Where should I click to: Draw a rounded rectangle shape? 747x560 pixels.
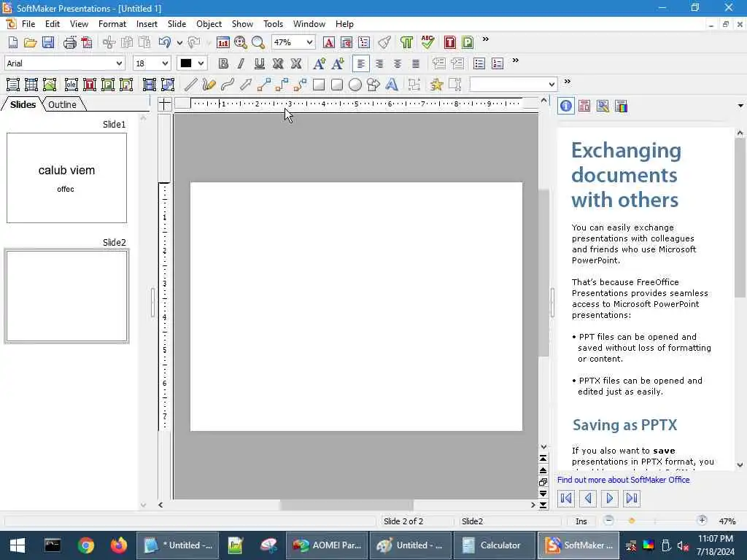[x=337, y=85]
